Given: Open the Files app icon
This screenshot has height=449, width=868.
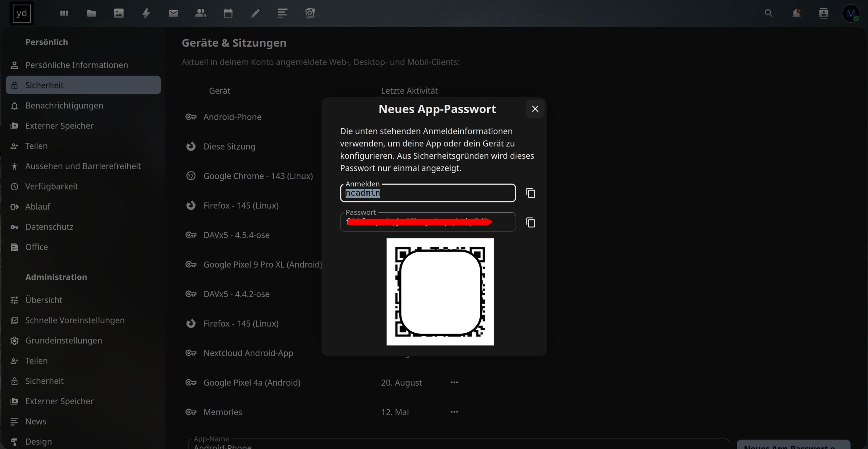Looking at the screenshot, I should tap(91, 14).
